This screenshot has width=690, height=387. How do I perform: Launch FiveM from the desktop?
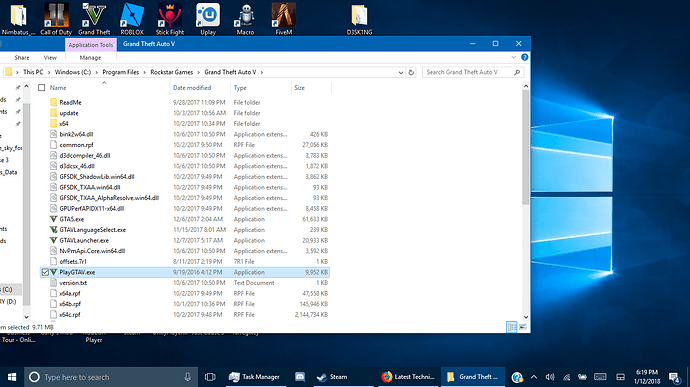pyautogui.click(x=284, y=19)
